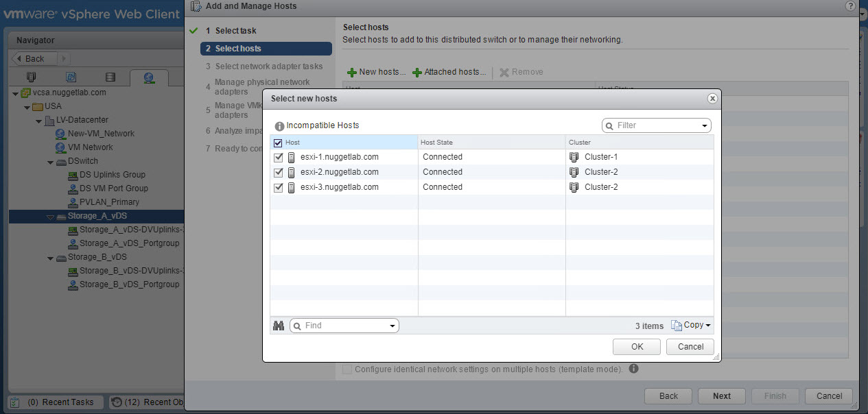
Task: Click the Cancel button in host dialog
Action: coord(690,347)
